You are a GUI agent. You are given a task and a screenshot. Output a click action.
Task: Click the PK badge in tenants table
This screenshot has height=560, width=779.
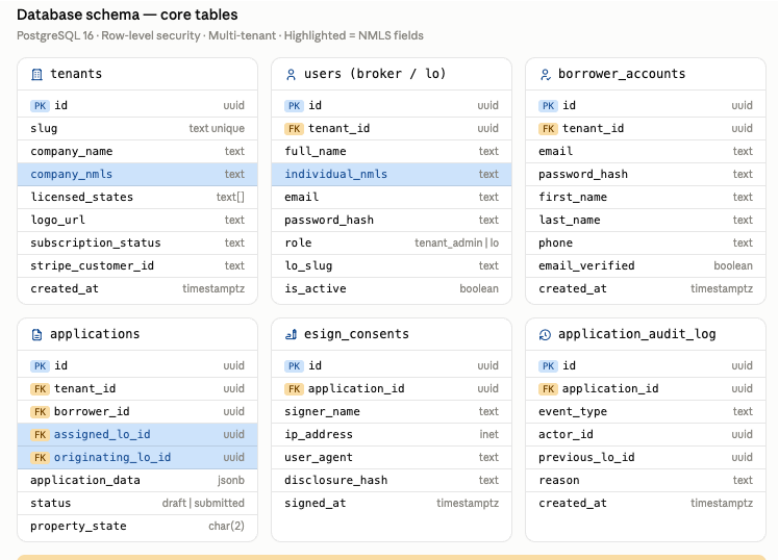point(40,106)
